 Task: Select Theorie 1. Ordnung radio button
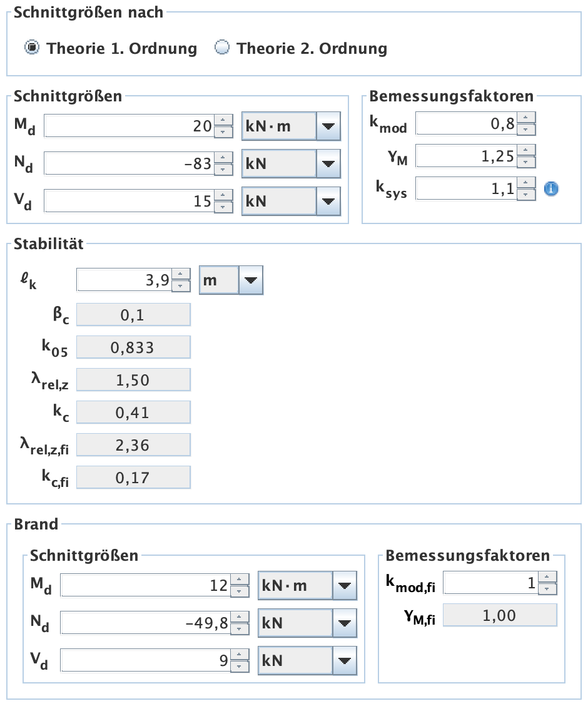[x=31, y=48]
